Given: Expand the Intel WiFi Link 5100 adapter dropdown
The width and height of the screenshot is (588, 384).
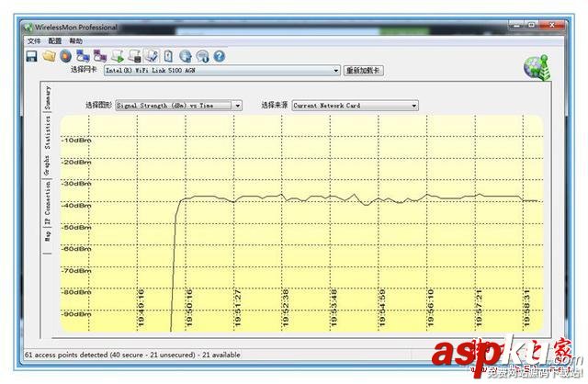Looking at the screenshot, I should [x=336, y=71].
